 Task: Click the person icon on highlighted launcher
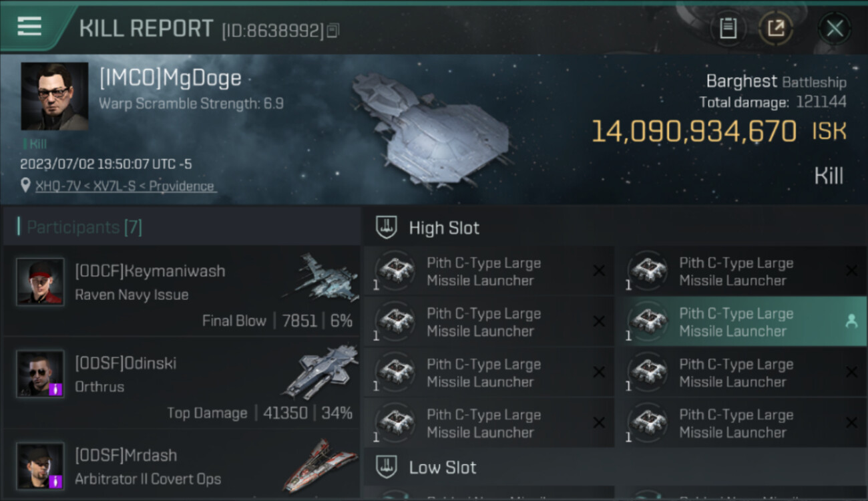[851, 321]
